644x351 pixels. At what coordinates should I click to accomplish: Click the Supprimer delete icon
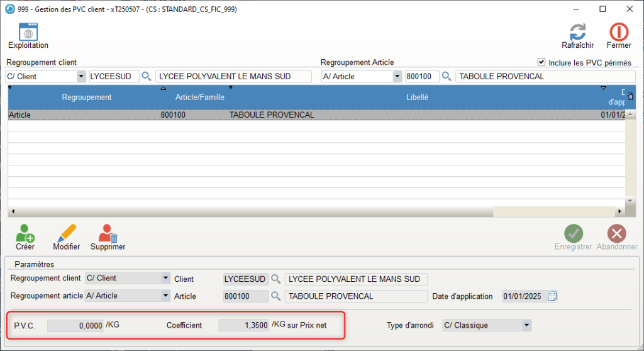click(108, 234)
